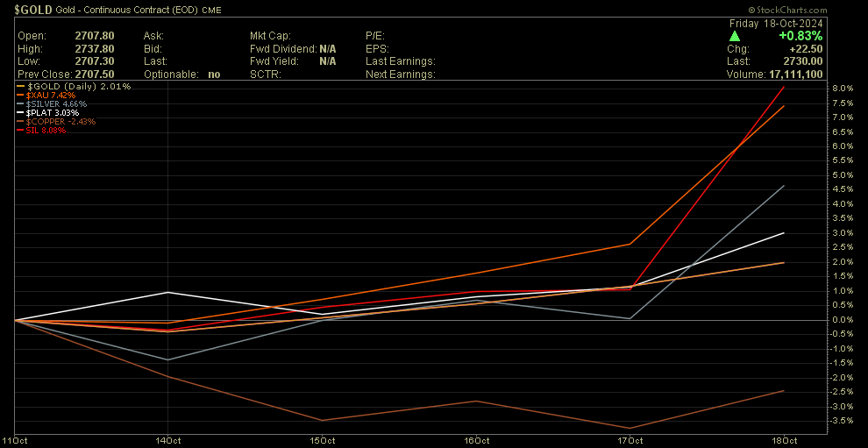Click the $GOLD ticker symbol title
Image resolution: width=868 pixels, height=448 pixels.
[33, 10]
